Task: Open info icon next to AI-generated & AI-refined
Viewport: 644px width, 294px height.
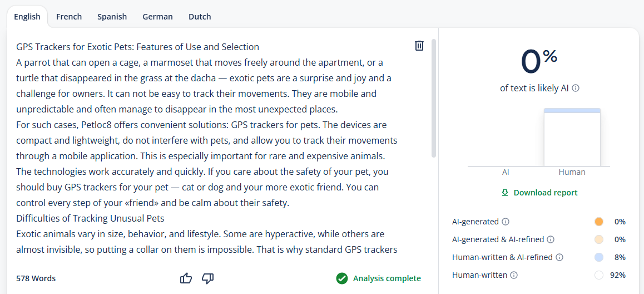Action: pos(551,239)
